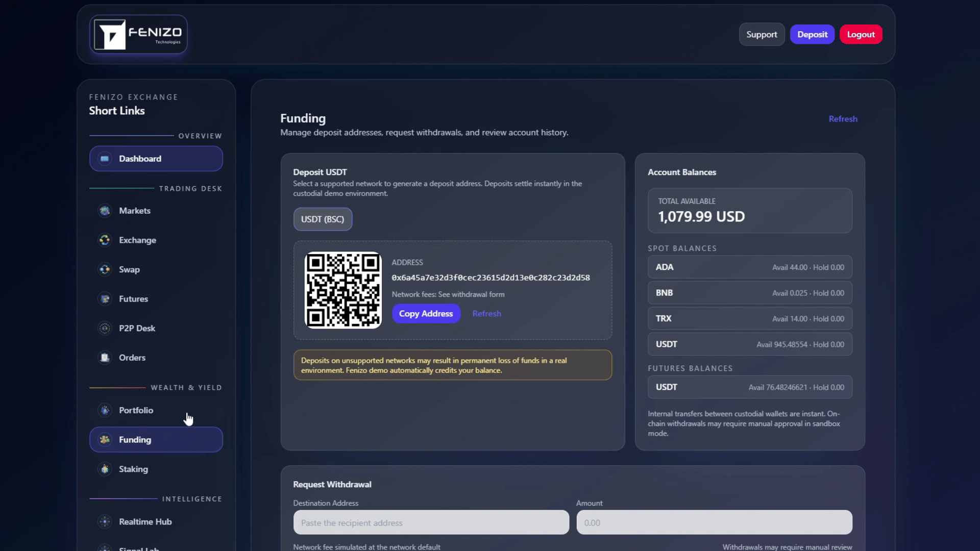
Task: Click the Copy Address button
Action: click(x=426, y=313)
